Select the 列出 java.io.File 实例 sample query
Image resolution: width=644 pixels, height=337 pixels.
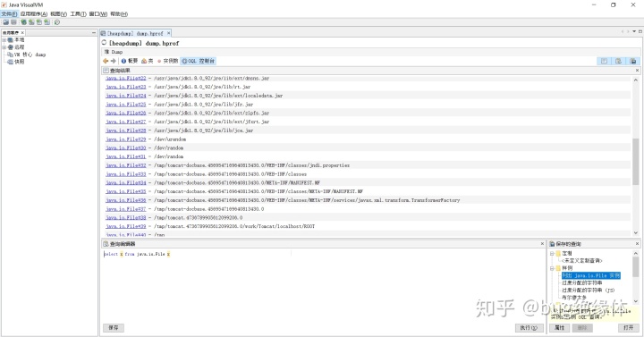click(591, 275)
